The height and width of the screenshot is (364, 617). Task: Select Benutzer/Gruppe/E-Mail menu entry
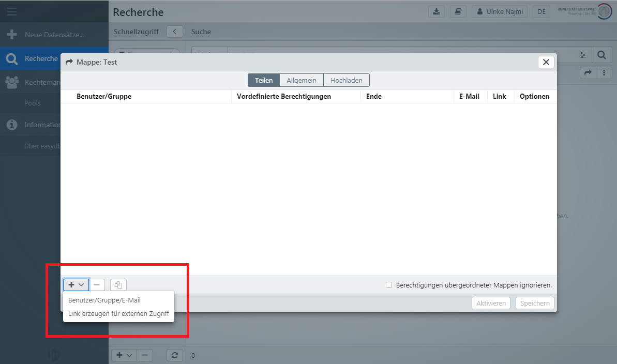tap(104, 300)
